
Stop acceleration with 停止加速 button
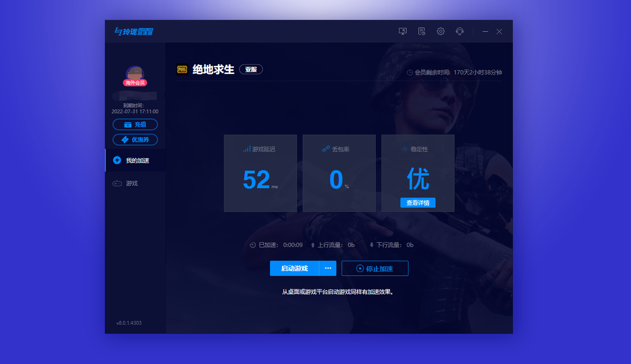pos(375,268)
